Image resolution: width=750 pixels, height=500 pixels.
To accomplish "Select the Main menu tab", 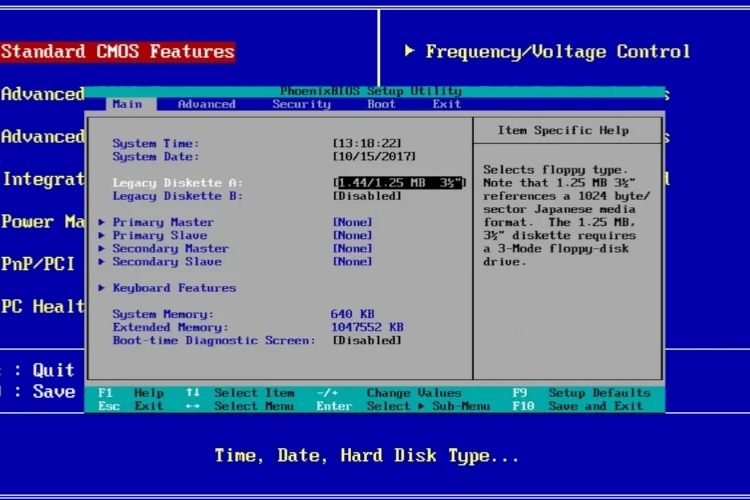I will pyautogui.click(x=127, y=104).
